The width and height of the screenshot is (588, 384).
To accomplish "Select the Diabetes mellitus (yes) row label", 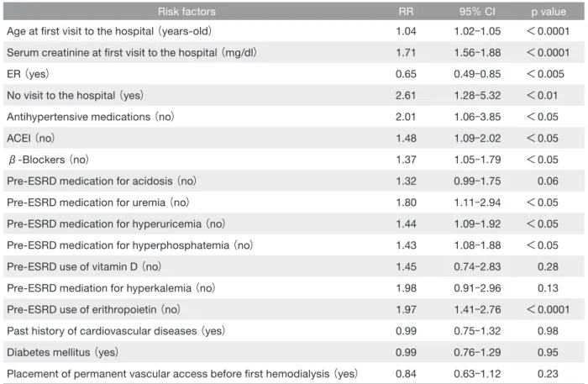I will pos(63,352).
